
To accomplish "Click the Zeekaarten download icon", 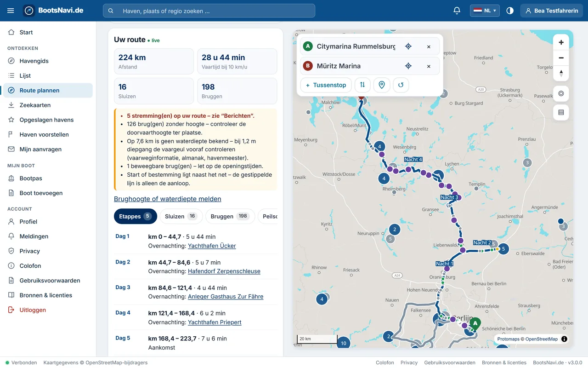I will pos(11,105).
